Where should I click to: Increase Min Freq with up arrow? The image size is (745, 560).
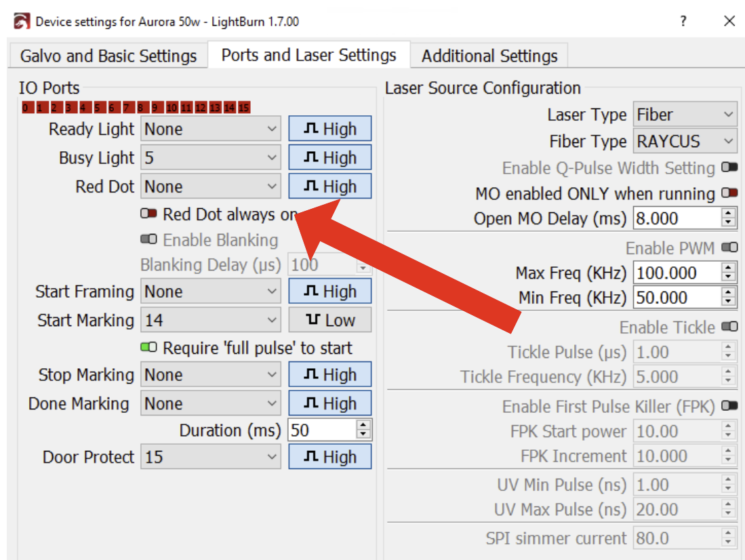coord(728,292)
